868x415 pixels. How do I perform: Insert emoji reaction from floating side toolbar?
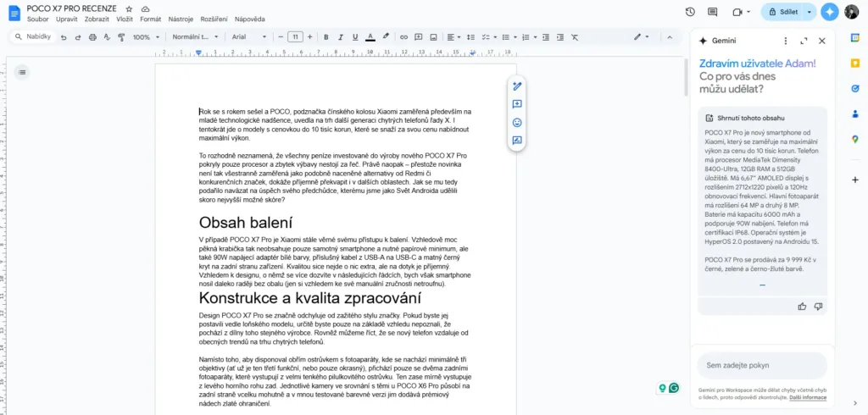pyautogui.click(x=517, y=123)
